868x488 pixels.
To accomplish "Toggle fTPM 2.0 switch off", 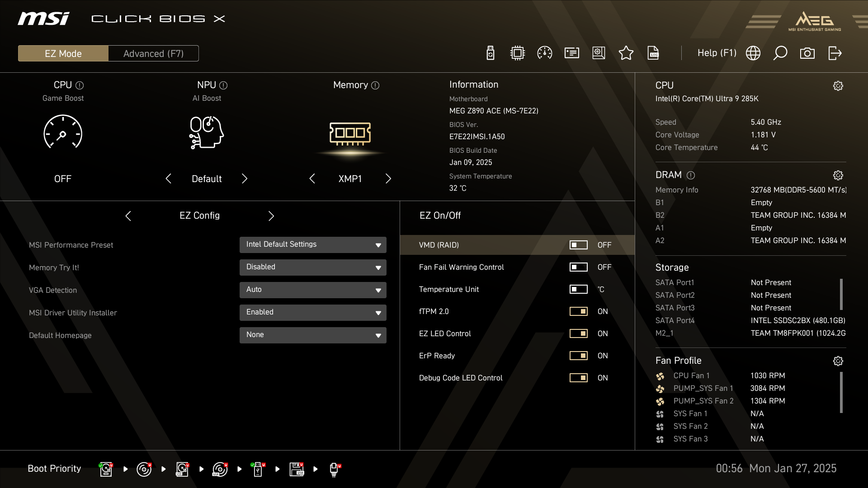I will click(x=578, y=311).
